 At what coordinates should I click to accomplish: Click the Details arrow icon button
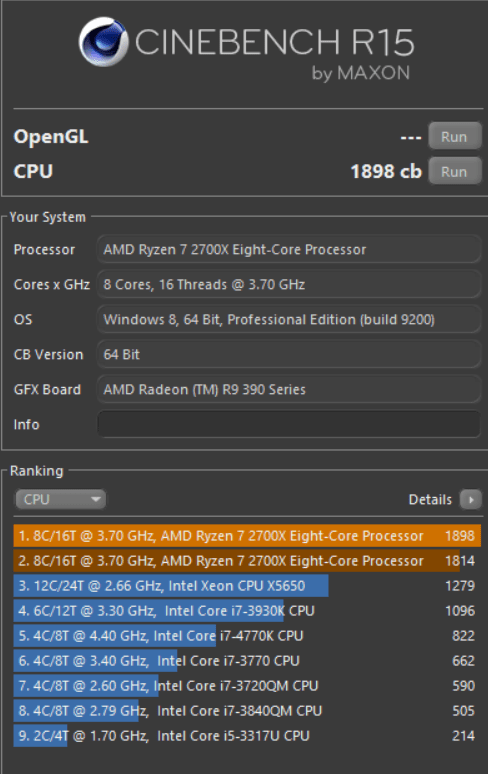[x=471, y=500]
